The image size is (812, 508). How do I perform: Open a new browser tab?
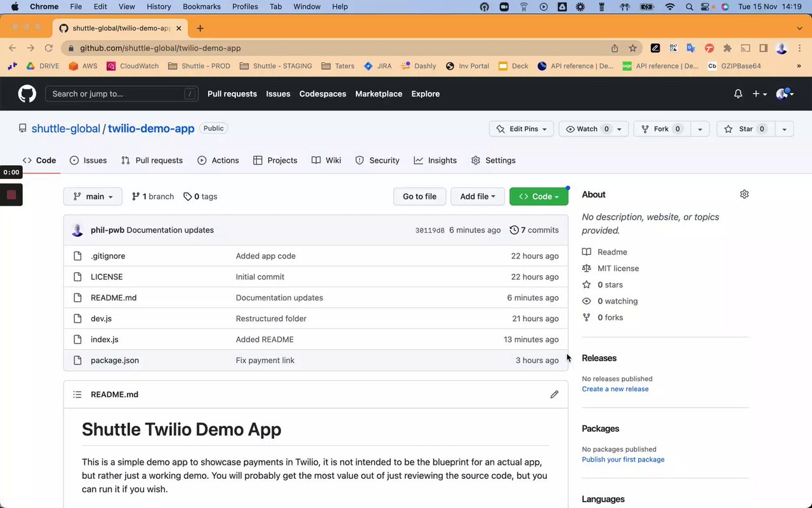(200, 29)
